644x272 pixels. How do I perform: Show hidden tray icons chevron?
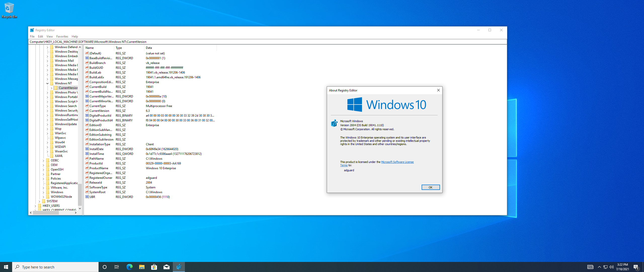click(x=599, y=267)
